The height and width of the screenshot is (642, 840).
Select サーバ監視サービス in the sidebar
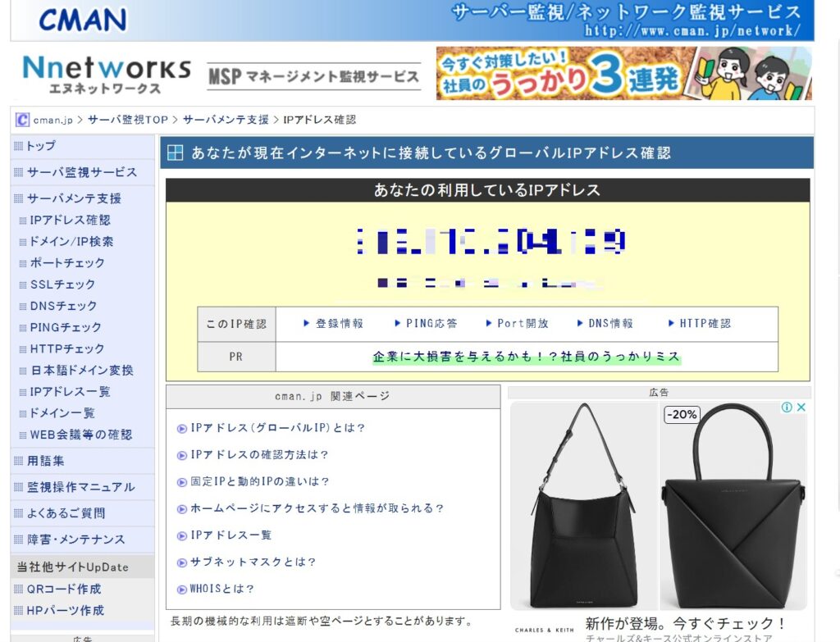[81, 172]
